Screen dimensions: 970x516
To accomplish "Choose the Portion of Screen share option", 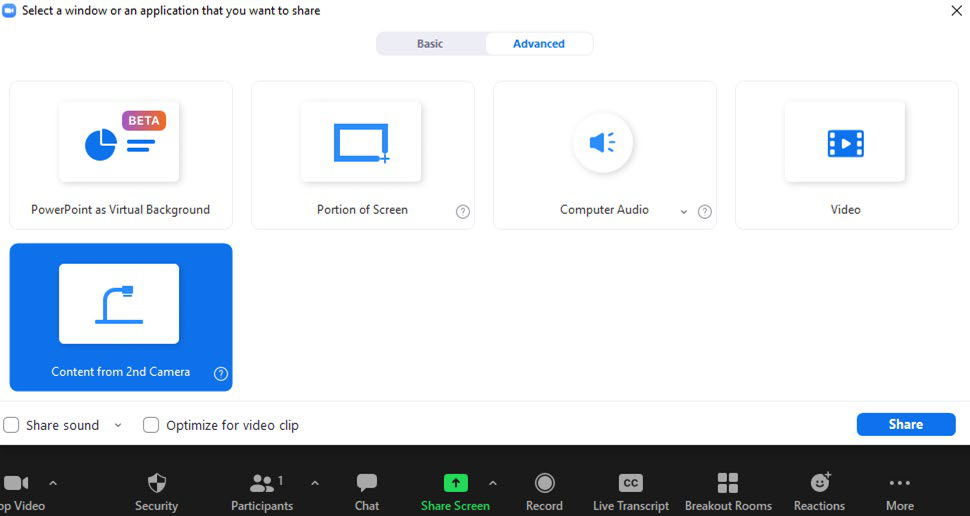I will [x=363, y=155].
